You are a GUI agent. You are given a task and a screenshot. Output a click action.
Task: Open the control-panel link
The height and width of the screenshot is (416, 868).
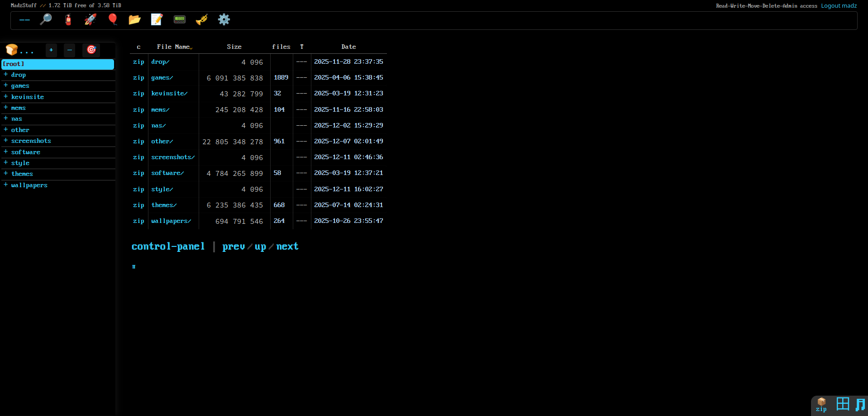tap(168, 246)
